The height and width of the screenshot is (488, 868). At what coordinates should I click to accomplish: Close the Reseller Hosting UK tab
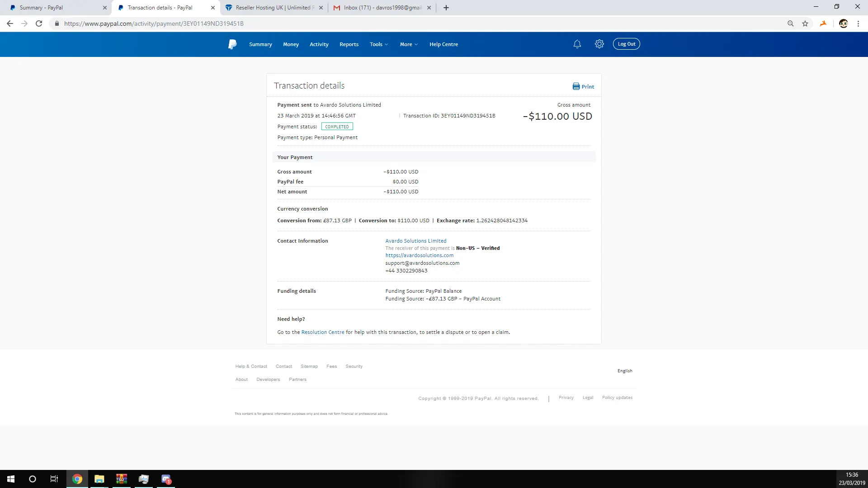pos(321,8)
